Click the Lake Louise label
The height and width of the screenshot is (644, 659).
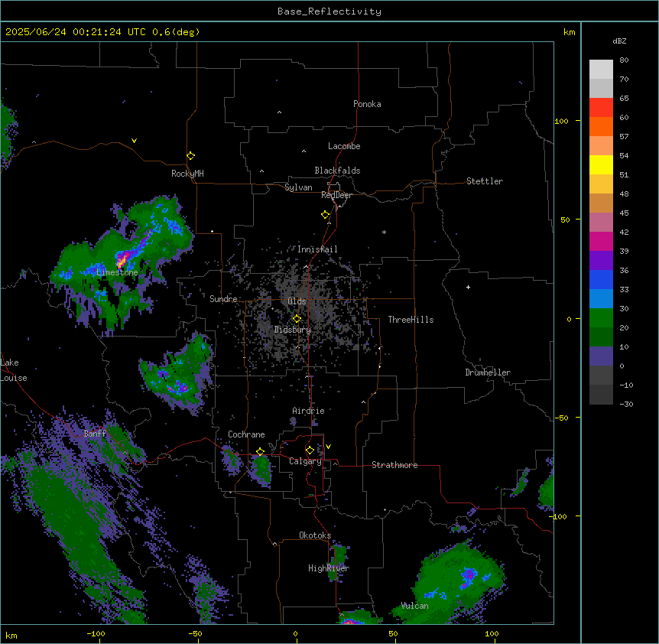point(14,370)
